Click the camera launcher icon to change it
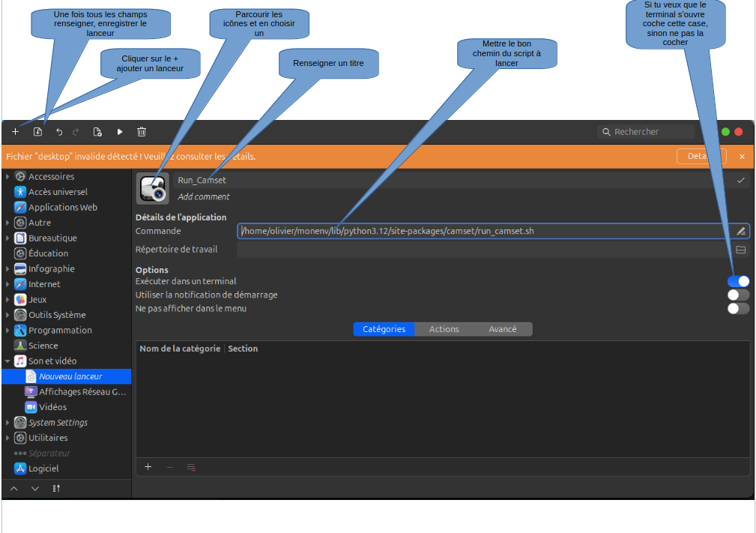756x533 pixels. tap(153, 189)
